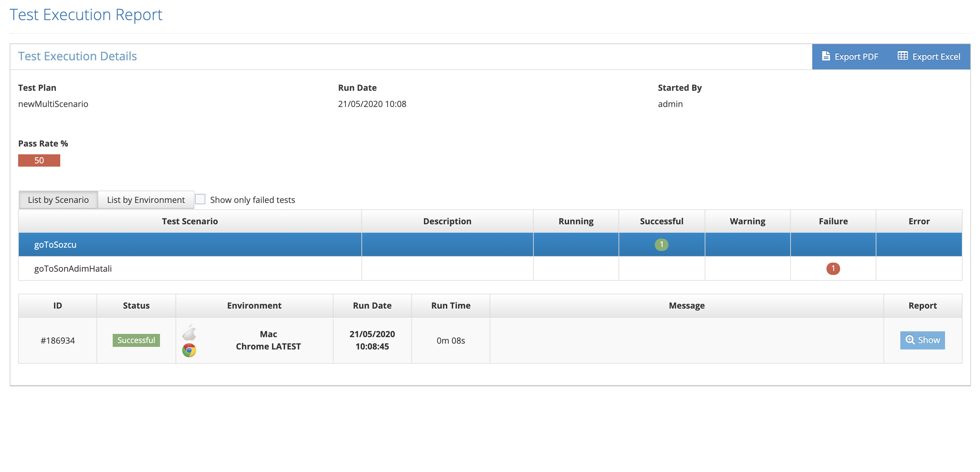Click the admin started-by value
Image resolution: width=980 pixels, height=472 pixels.
[670, 104]
